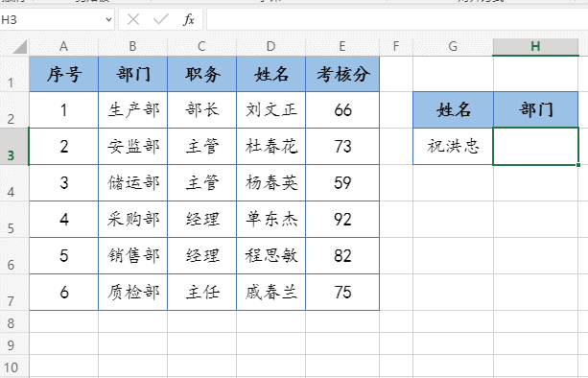
Task: Select column A header
Action: pos(63,47)
